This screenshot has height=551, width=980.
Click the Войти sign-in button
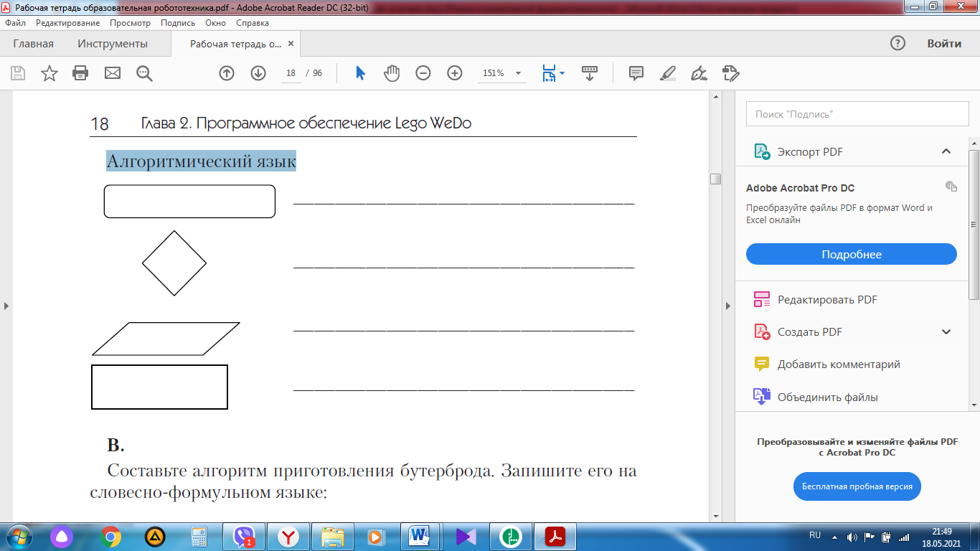click(x=944, y=44)
